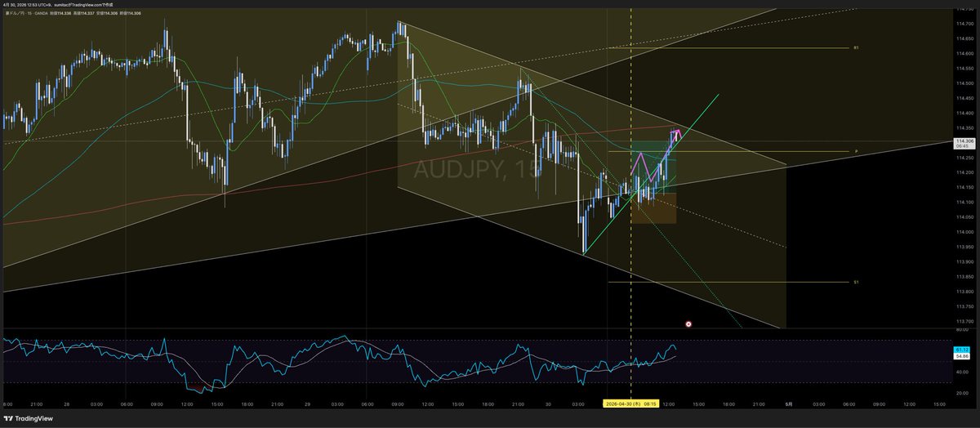The image size is (980, 428).
Task: Select the yellow date label 2026-04-30 08:15
Action: 631,403
